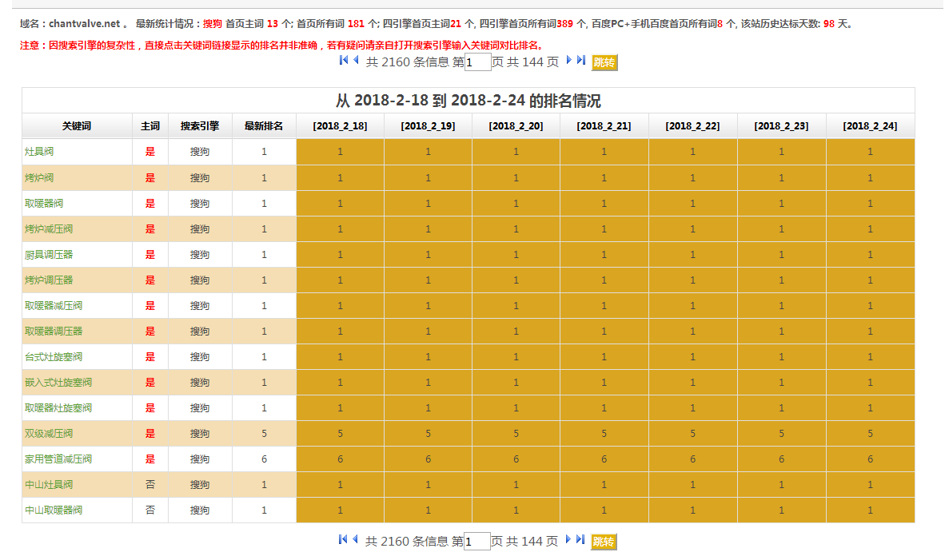945x560 pixels.
Task: Open the 烤炉减压阀 keyword link
Action: [49, 229]
